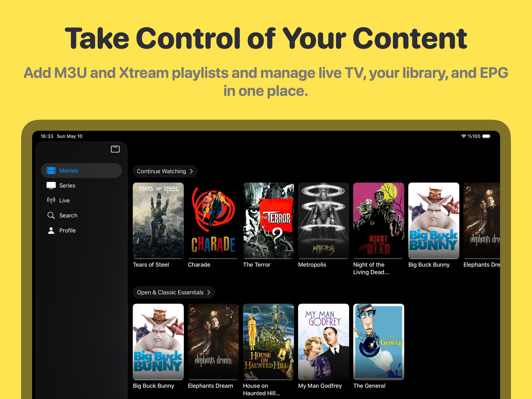Open the Open & Classic Essentials category
Viewport: 532px width, 399px height.
tap(174, 292)
